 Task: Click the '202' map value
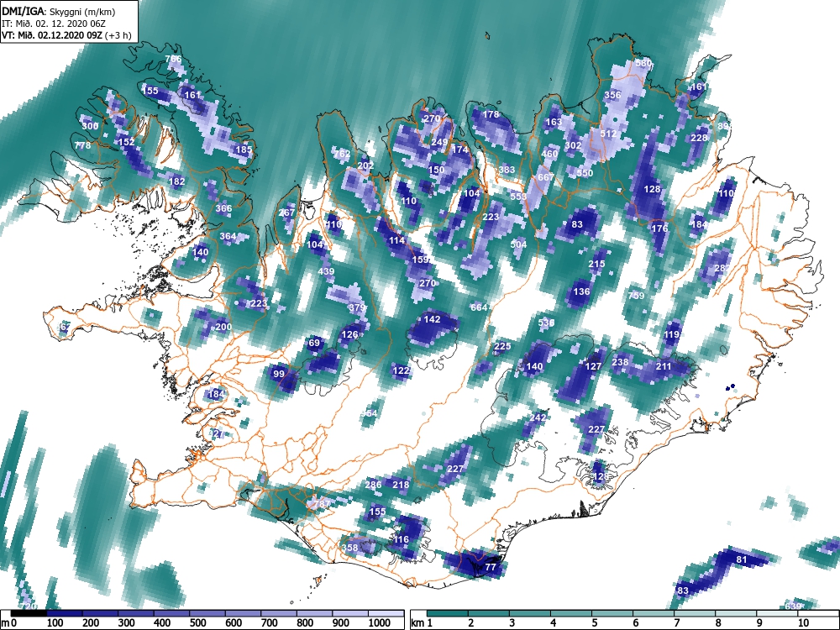(x=365, y=165)
